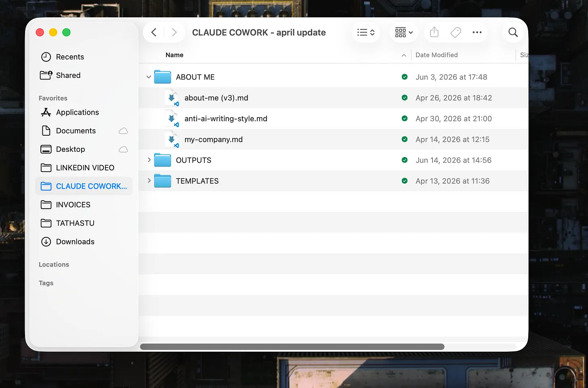Viewport: 588px width, 388px height.
Task: Click the about-me (v3).md file icon
Action: click(x=172, y=98)
